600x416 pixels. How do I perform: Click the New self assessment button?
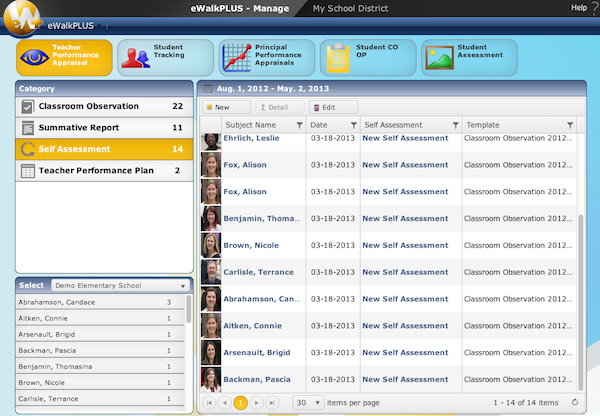tap(226, 108)
